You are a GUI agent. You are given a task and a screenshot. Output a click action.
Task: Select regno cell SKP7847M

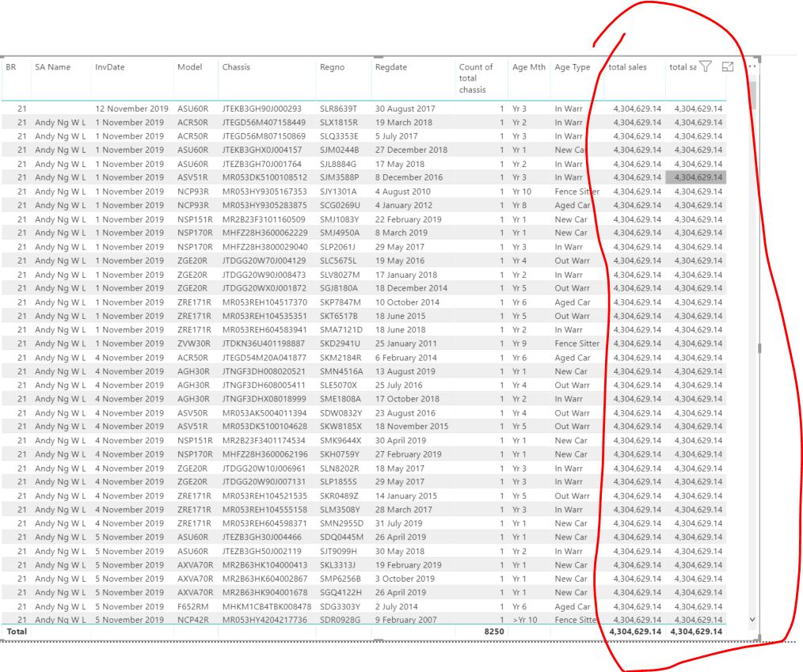pos(340,302)
